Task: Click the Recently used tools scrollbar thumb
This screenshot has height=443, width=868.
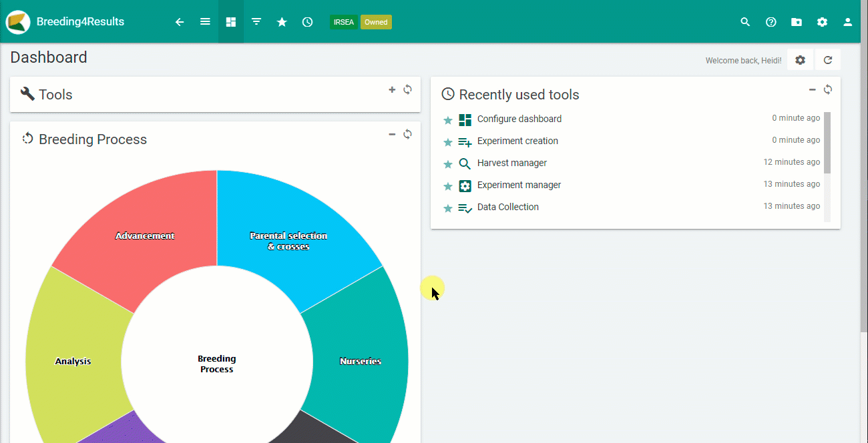Action: click(x=827, y=143)
